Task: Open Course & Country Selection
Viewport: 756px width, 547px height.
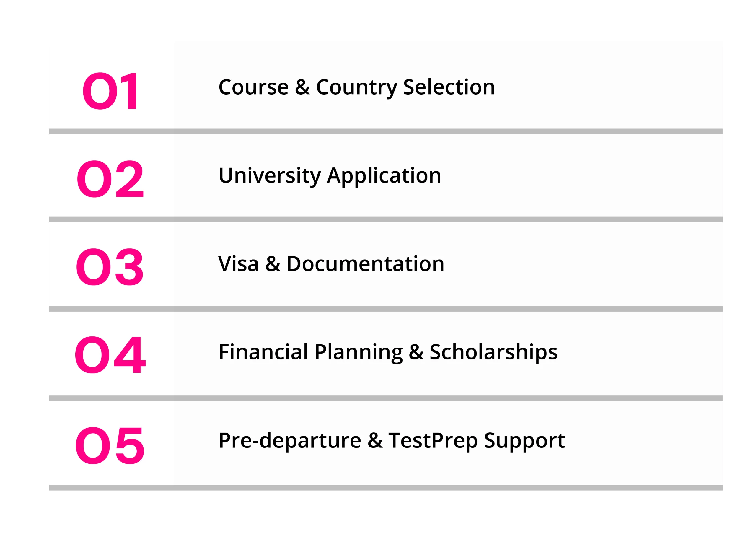Action: click(x=356, y=87)
